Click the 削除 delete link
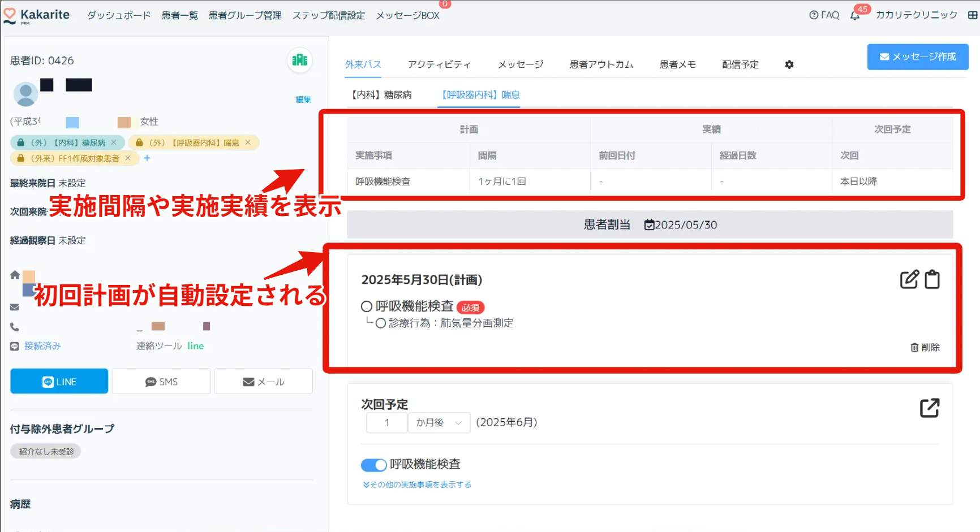This screenshot has height=532, width=980. (925, 347)
